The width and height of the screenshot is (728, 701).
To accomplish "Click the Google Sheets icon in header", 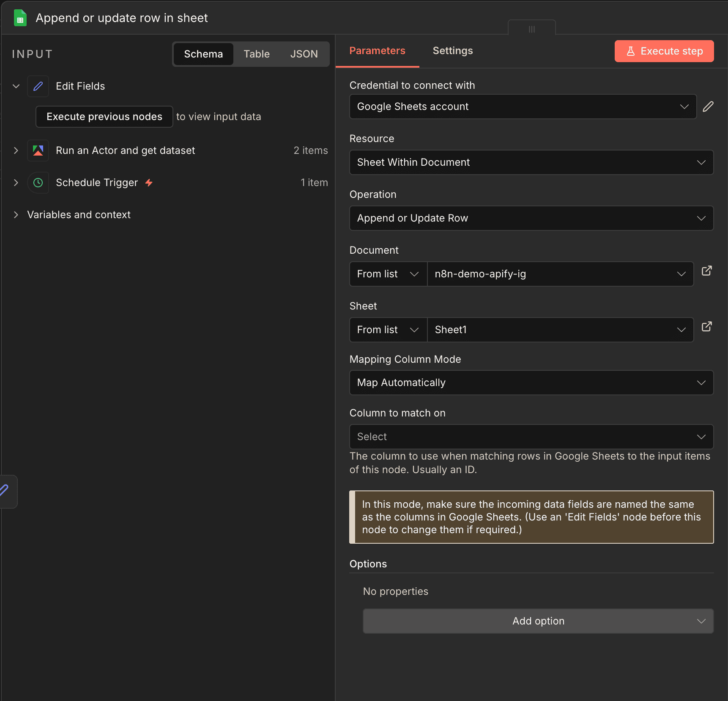I will tap(20, 18).
